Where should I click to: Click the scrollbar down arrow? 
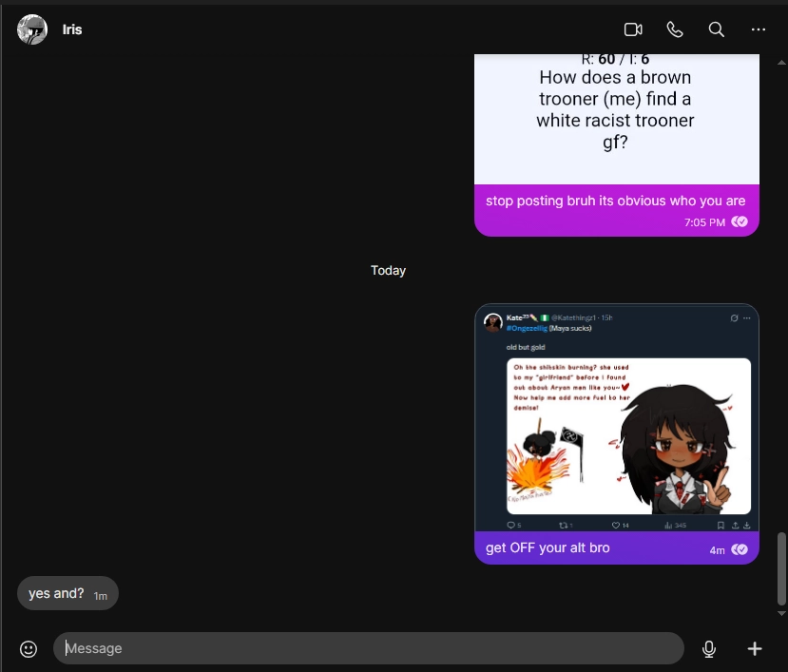click(x=782, y=613)
